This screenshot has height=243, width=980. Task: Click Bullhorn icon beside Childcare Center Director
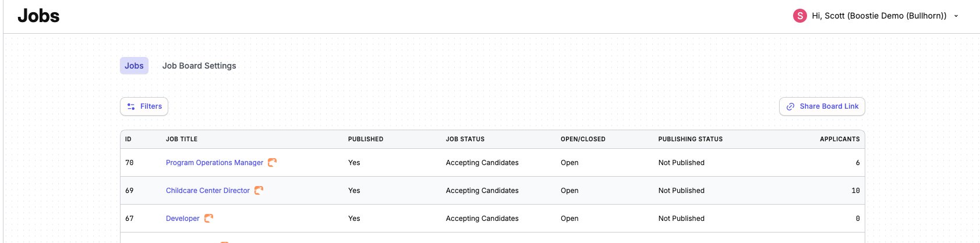(259, 191)
